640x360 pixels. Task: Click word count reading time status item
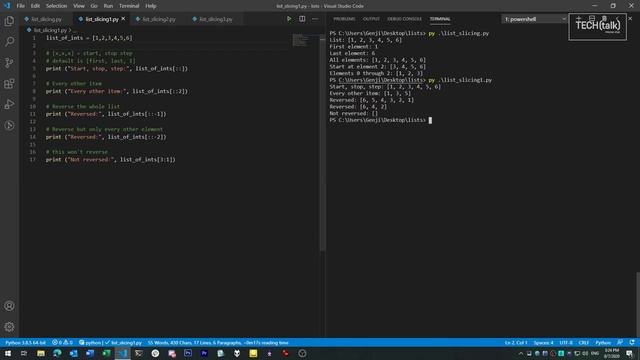point(218,342)
